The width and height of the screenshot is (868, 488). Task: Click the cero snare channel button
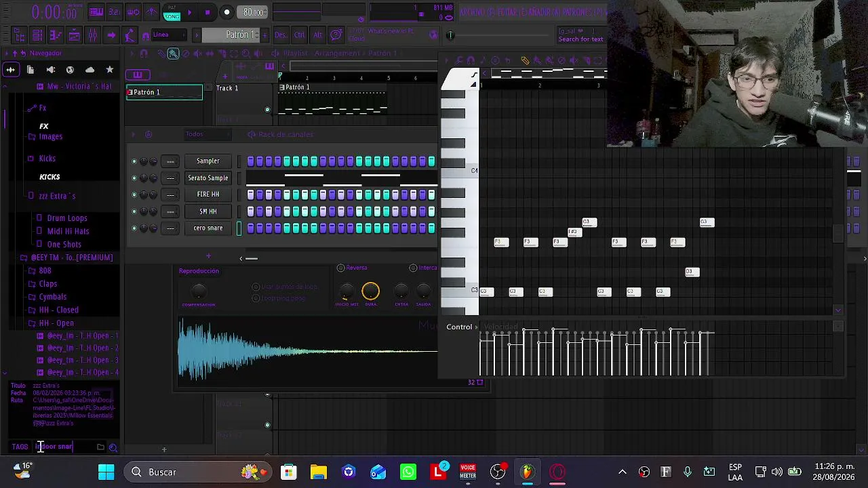click(x=208, y=228)
